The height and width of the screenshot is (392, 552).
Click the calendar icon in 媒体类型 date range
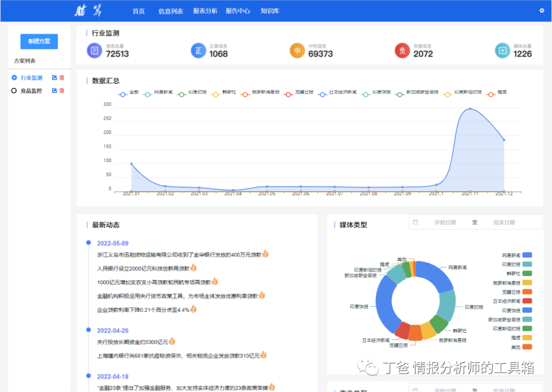coord(416,222)
